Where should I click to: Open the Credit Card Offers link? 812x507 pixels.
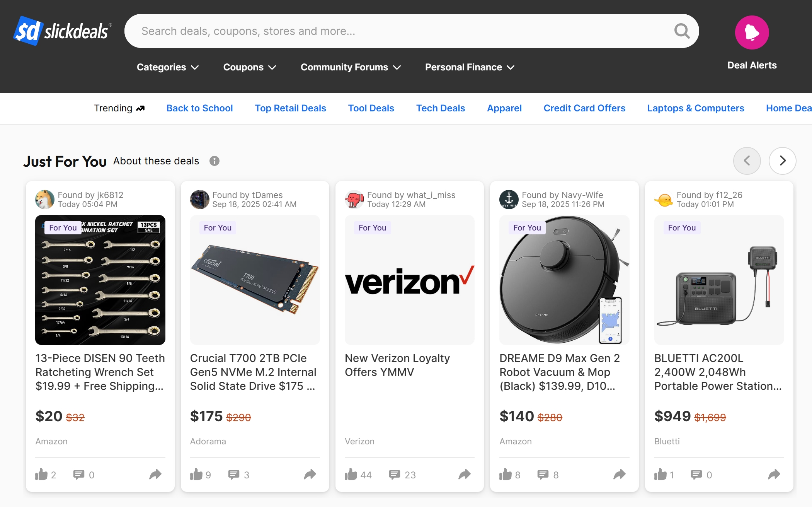584,108
